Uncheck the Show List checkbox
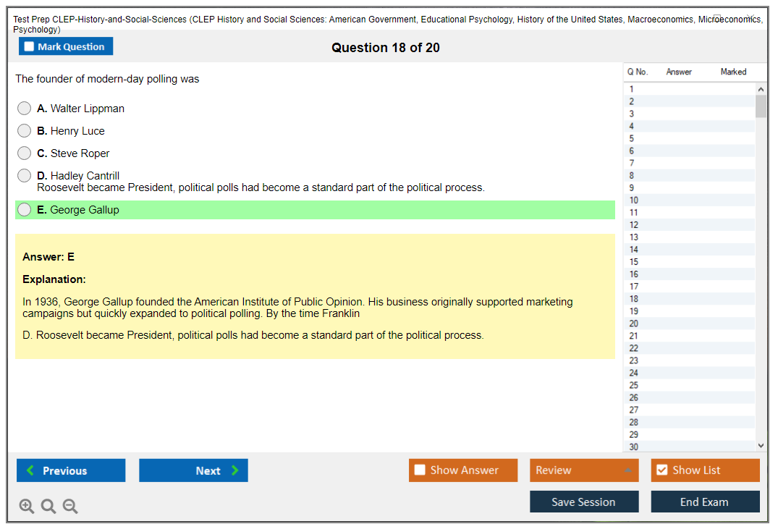Image resolution: width=778 pixels, height=532 pixels. coord(661,470)
